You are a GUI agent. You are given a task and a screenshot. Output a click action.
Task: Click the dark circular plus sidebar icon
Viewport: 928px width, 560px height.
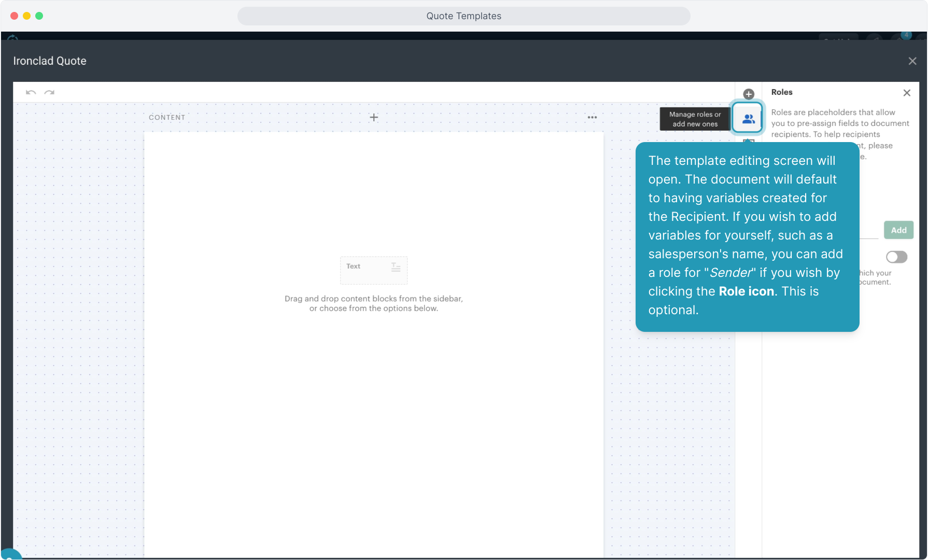click(x=748, y=94)
